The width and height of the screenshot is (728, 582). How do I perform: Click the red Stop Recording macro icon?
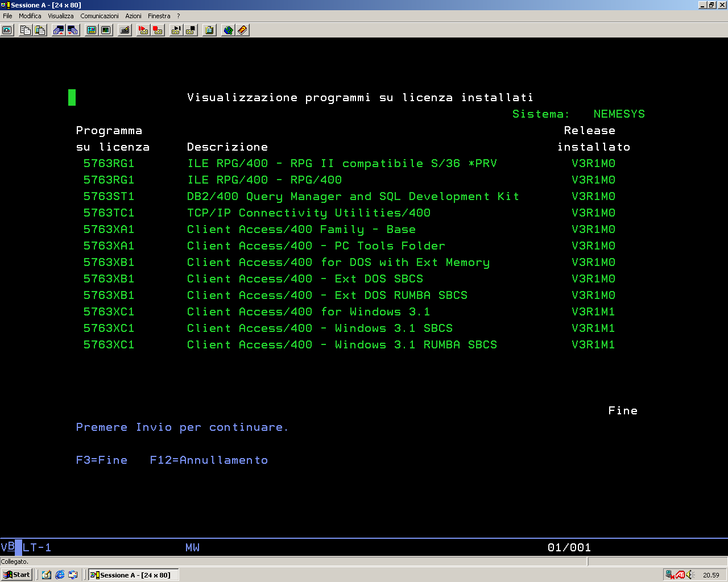pos(158,30)
